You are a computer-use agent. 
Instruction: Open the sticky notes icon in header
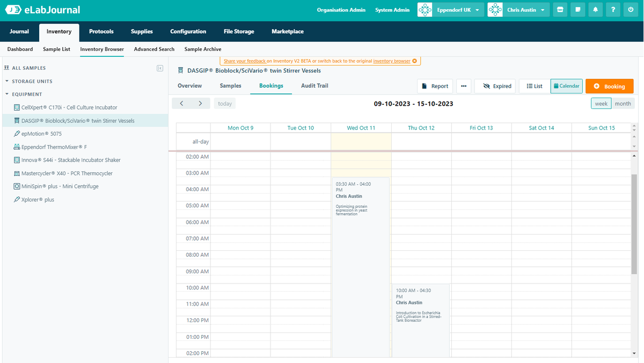[x=577, y=10]
